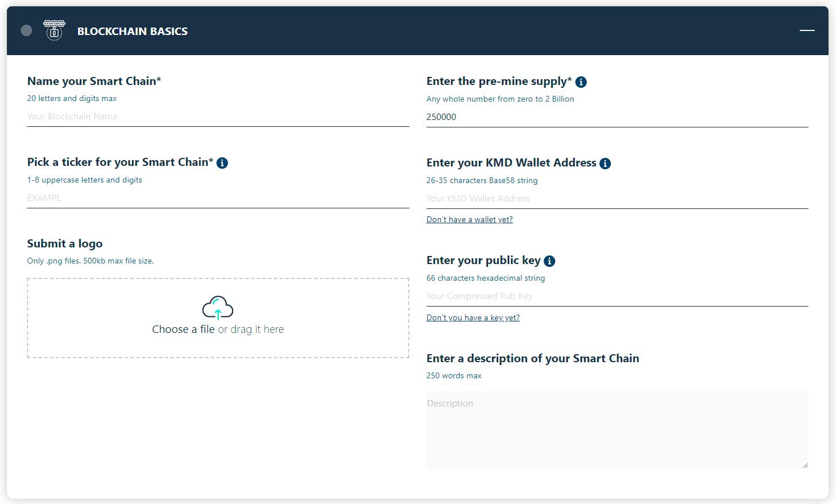Screen dimensions: 836x504
Task: Focus the Your Compressed Pub Key field
Action: pos(617,296)
